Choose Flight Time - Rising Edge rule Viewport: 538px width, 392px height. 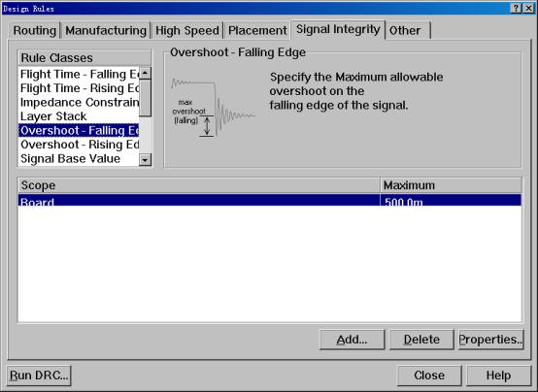coord(79,88)
